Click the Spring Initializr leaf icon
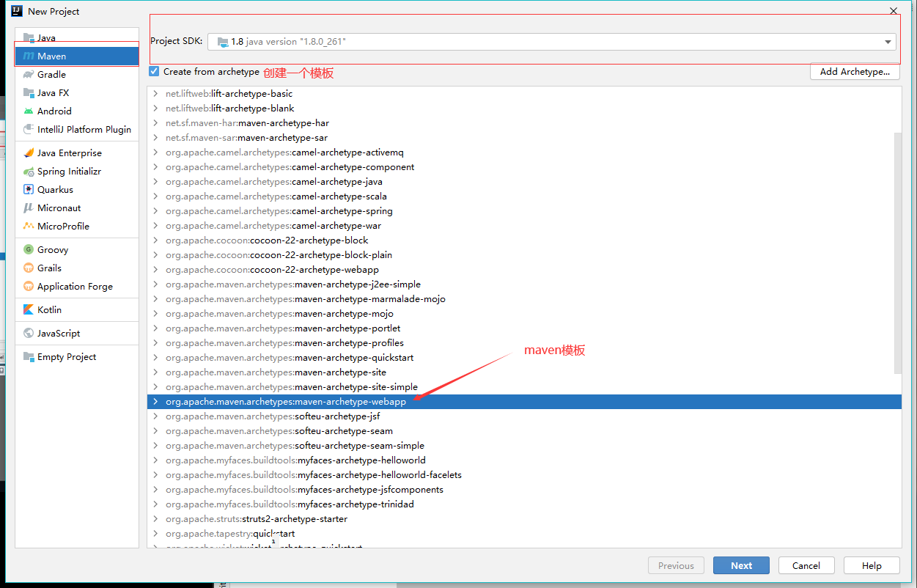The width and height of the screenshot is (917, 588). [x=29, y=172]
